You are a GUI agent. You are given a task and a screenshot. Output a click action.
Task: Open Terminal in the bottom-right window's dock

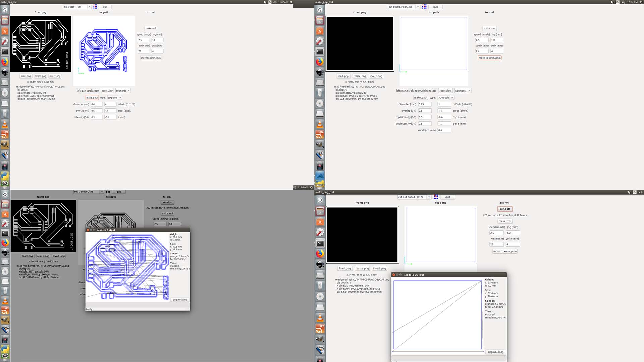coord(320,243)
